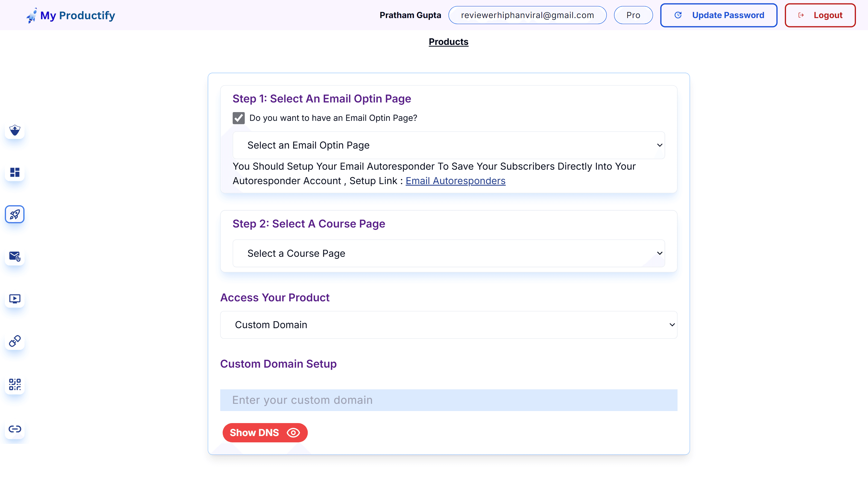Expand the Custom Domain access dropdown
Image resolution: width=868 pixels, height=496 pixels.
(449, 325)
